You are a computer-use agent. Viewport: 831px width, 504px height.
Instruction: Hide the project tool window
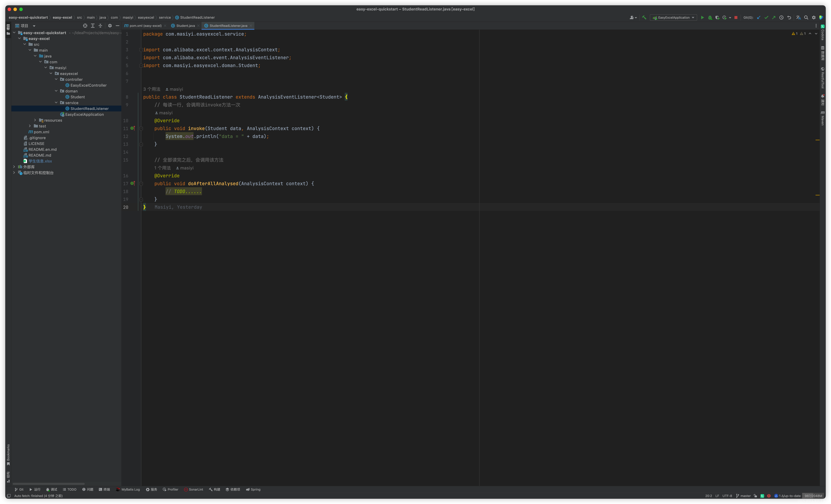(117, 26)
